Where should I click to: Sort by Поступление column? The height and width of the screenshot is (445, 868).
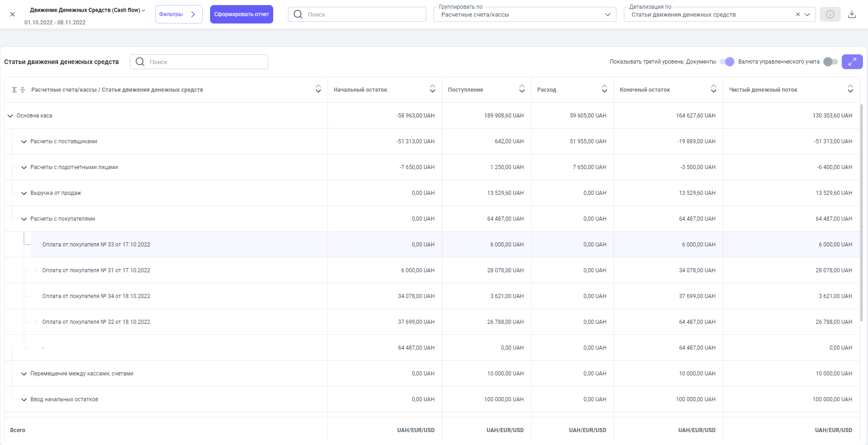[x=522, y=89]
